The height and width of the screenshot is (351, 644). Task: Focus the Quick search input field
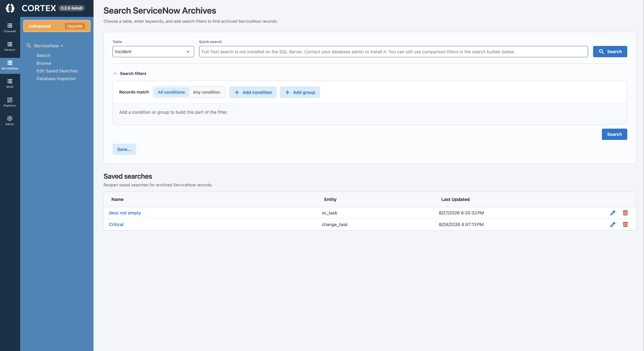click(393, 52)
